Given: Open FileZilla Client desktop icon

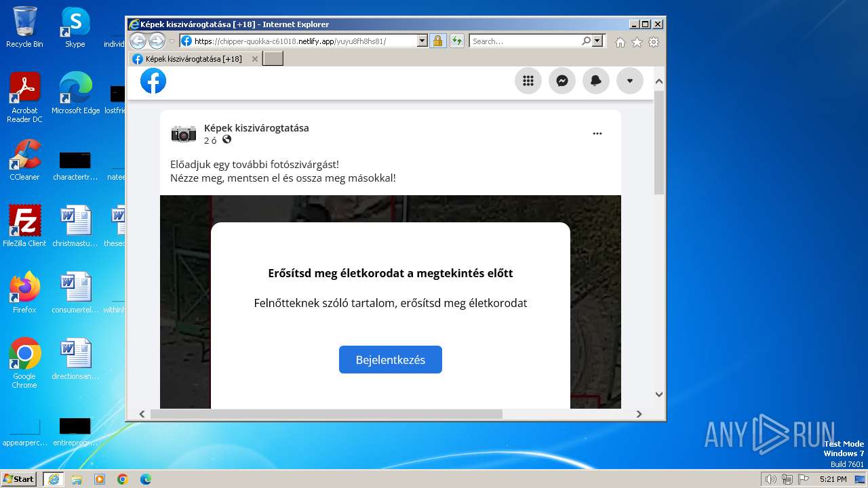Looking at the screenshot, I should (x=24, y=226).
